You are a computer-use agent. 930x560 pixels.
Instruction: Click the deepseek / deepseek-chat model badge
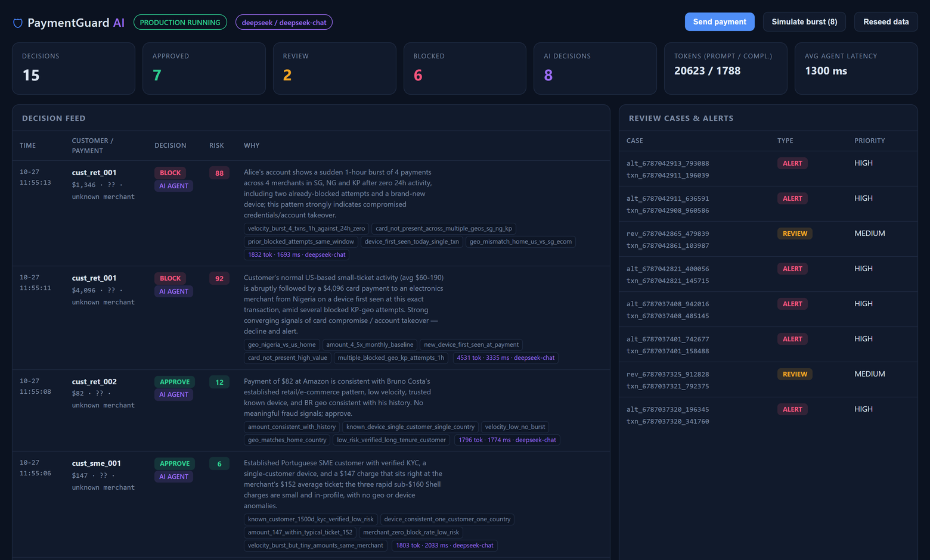point(284,23)
